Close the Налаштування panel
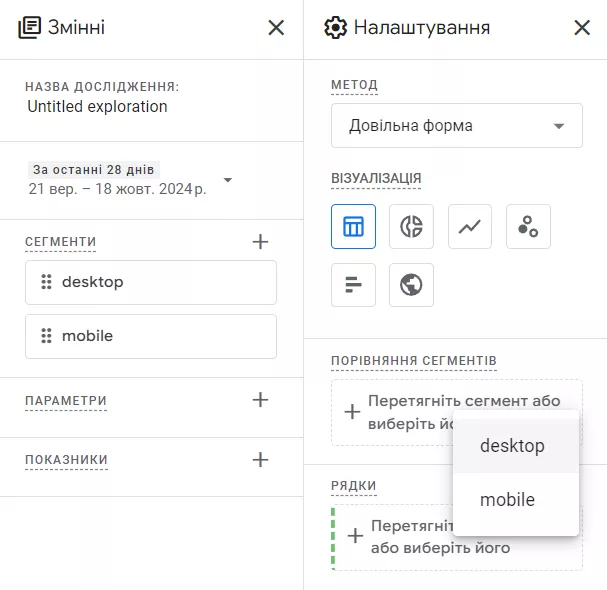Viewport: 607px width, 590px height. tap(582, 28)
